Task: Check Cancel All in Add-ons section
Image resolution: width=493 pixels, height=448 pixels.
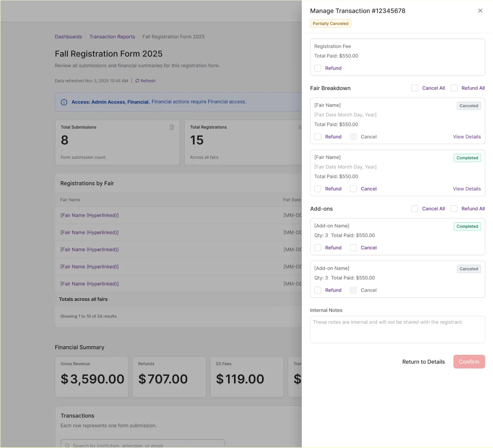Action: (415, 209)
